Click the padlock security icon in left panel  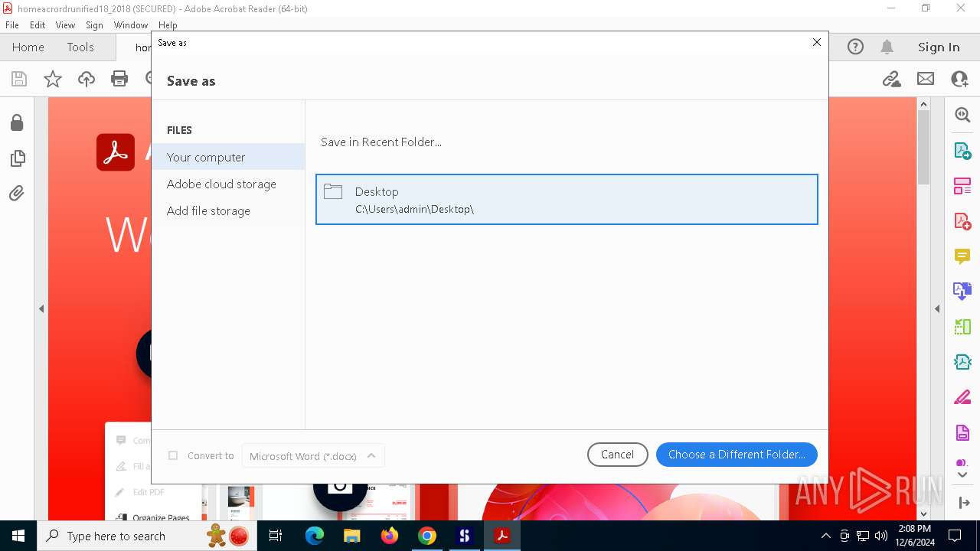point(17,122)
